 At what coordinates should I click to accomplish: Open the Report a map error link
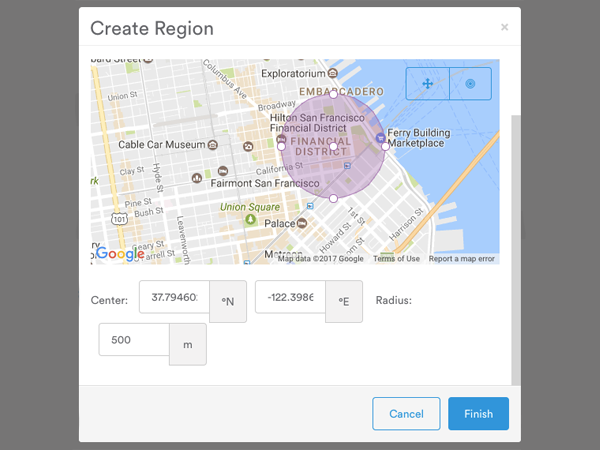461,259
